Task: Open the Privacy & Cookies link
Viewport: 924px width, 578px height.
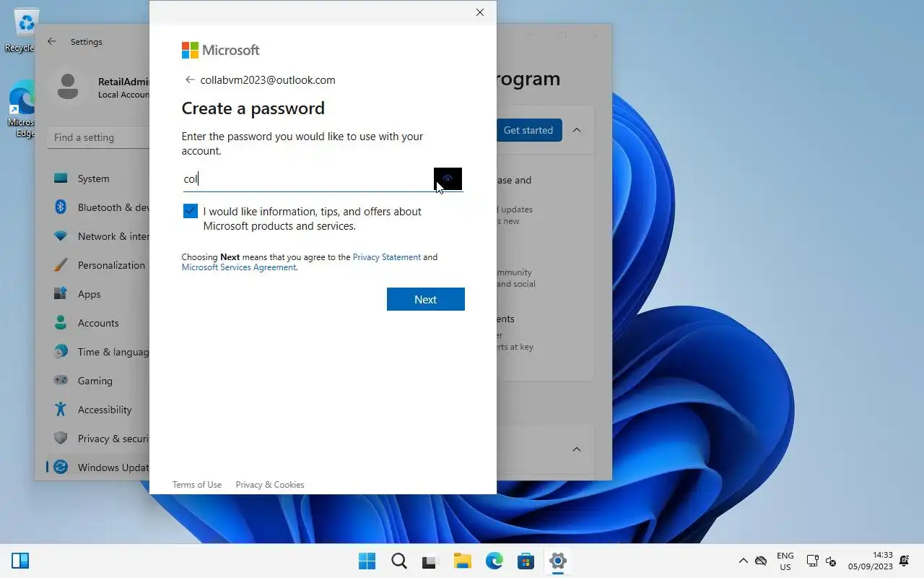Action: coord(270,485)
